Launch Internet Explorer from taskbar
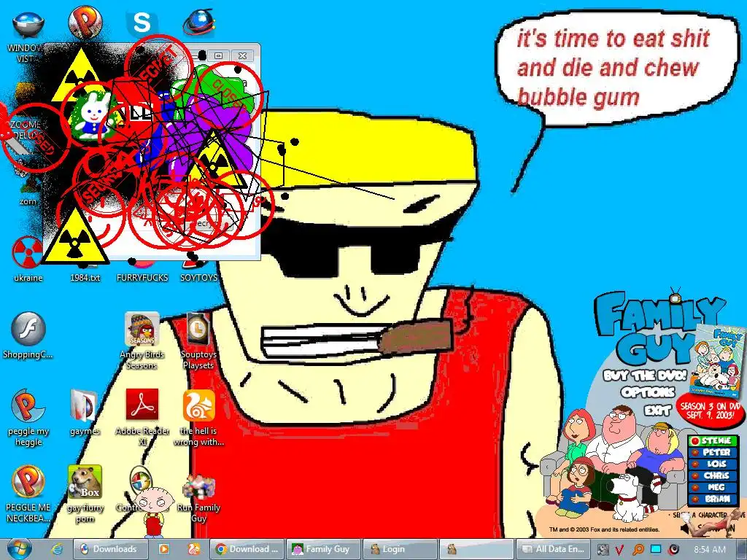The image size is (747, 560). click(57, 549)
